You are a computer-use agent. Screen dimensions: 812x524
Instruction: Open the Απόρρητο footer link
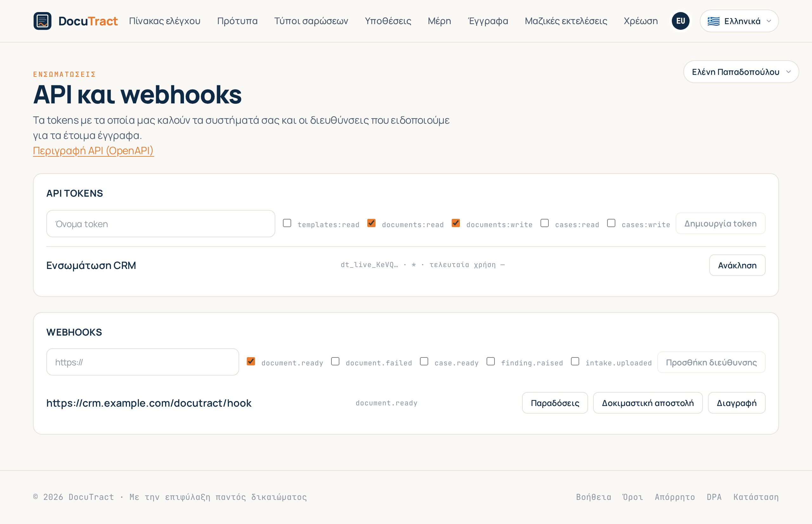[675, 497]
